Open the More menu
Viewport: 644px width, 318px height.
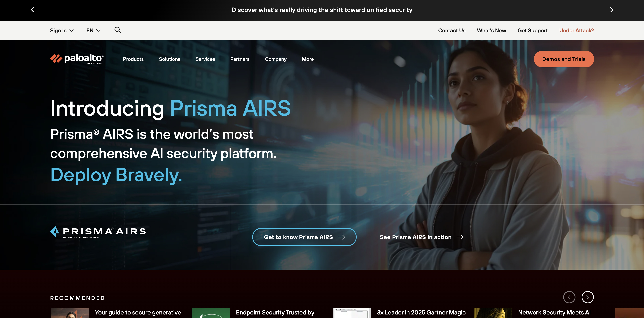308,59
